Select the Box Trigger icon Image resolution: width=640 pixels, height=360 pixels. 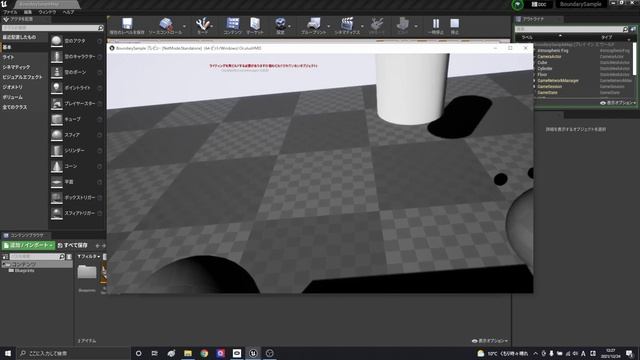click(57, 198)
